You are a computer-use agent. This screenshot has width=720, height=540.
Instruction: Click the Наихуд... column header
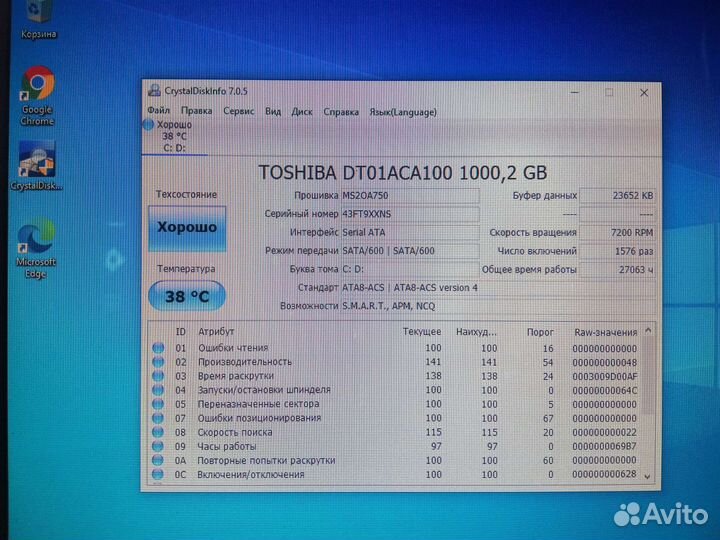click(x=476, y=332)
